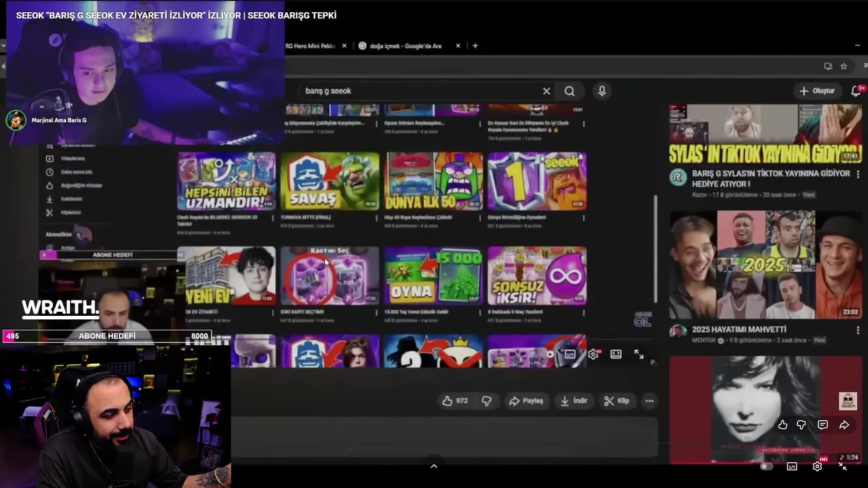Open the OYNA 15 000 thumbnail video
868x488 pixels.
(x=433, y=275)
